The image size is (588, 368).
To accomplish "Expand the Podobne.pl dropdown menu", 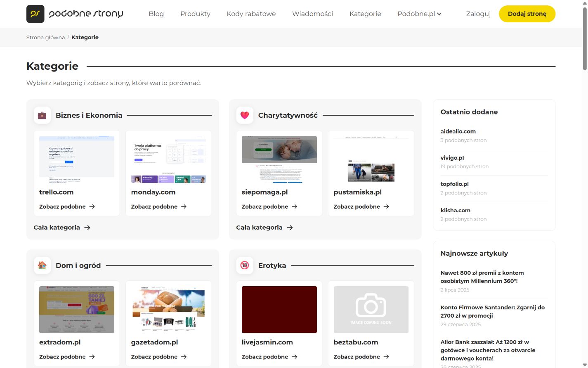I will [419, 14].
